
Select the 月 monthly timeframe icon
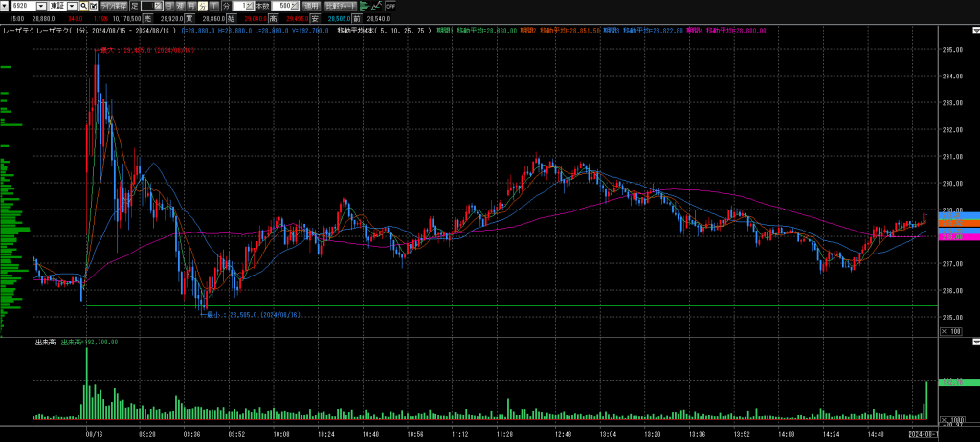click(x=191, y=6)
